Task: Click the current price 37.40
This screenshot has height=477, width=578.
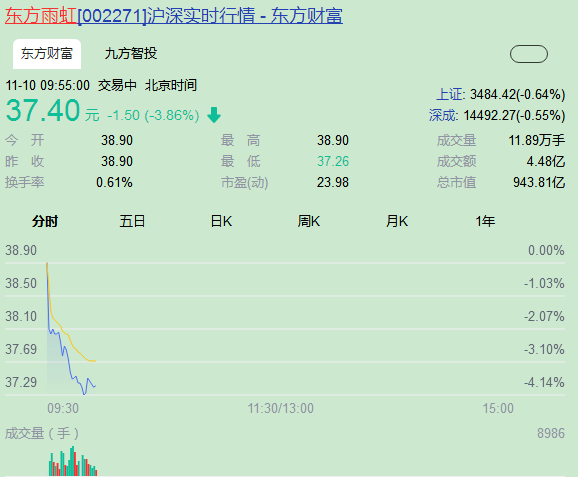Action: (x=43, y=110)
